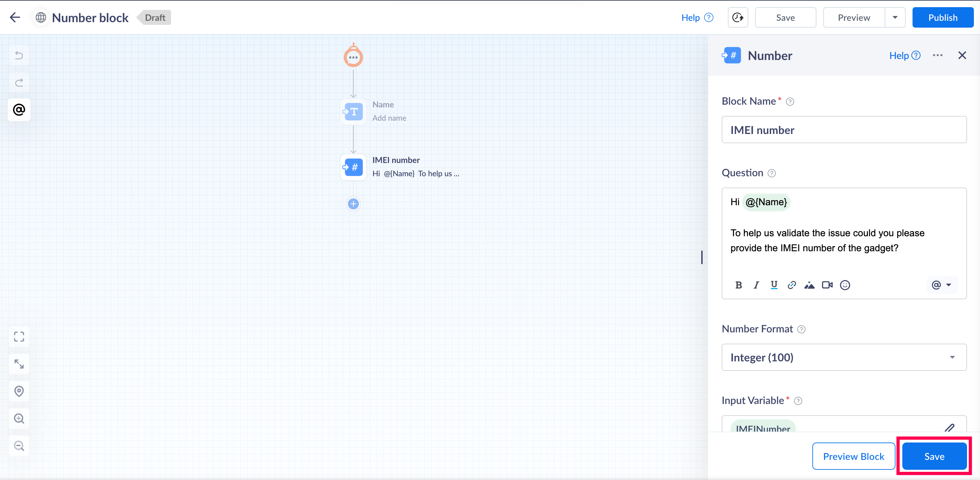The height and width of the screenshot is (480, 980).
Task: Toggle underline formatting in question editor
Action: point(774,285)
